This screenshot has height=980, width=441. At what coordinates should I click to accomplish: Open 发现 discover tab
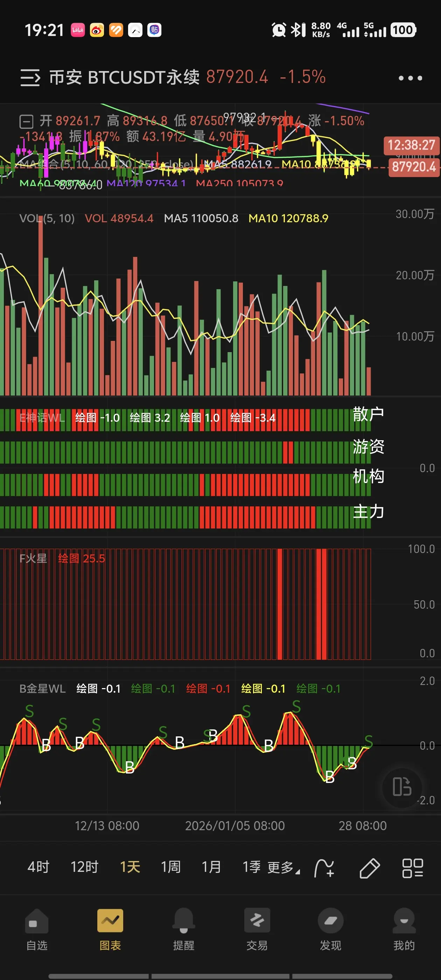tap(330, 930)
